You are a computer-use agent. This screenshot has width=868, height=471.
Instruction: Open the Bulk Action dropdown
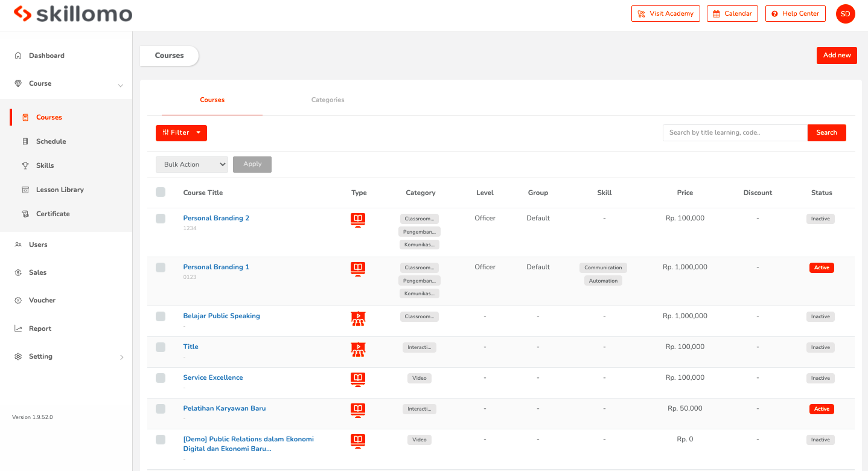pyautogui.click(x=192, y=164)
